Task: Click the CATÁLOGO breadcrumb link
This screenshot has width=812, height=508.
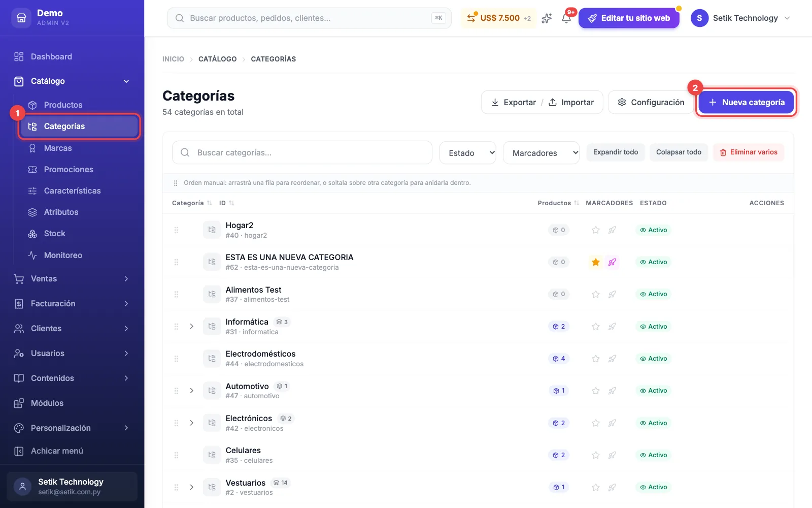Action: coord(217,59)
